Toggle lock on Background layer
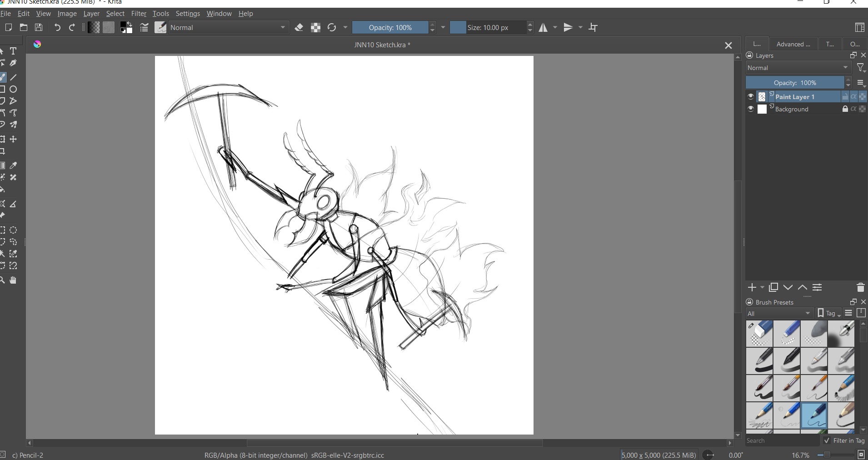The width and height of the screenshot is (868, 460). (x=845, y=109)
